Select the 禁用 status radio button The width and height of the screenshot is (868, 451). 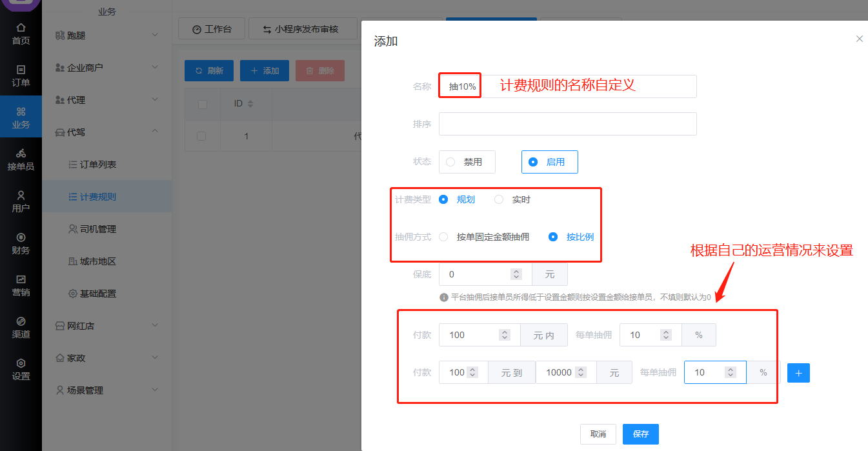[451, 162]
